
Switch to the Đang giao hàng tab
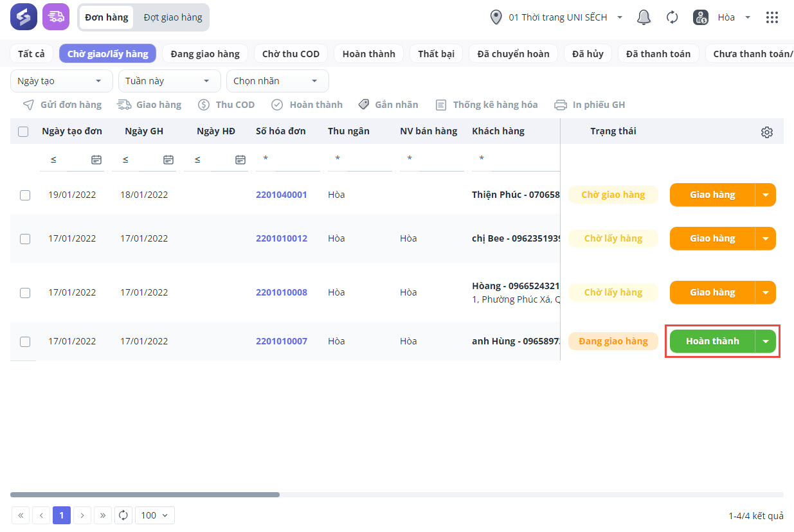(x=205, y=54)
